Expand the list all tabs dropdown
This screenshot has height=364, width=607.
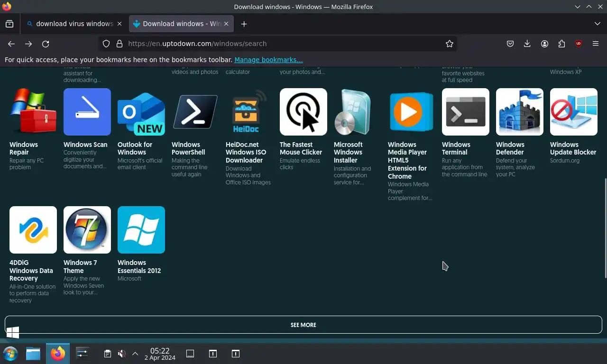tap(597, 24)
